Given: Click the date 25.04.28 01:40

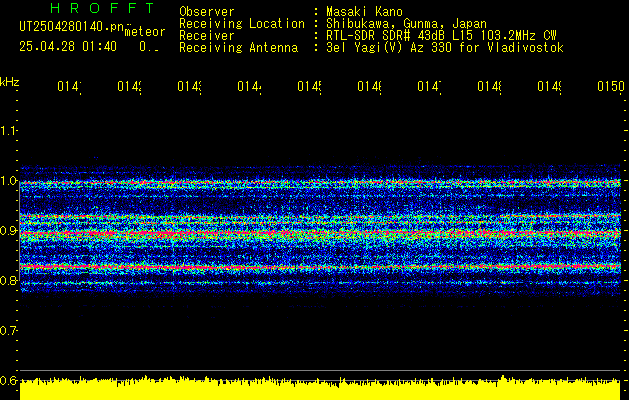Looking at the screenshot, I should click(x=68, y=47).
